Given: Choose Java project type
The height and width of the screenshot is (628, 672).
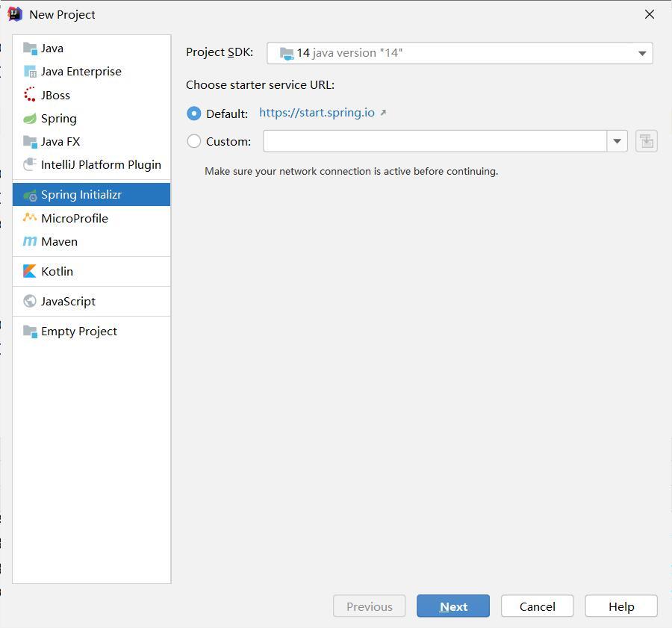Looking at the screenshot, I should click(91, 48).
